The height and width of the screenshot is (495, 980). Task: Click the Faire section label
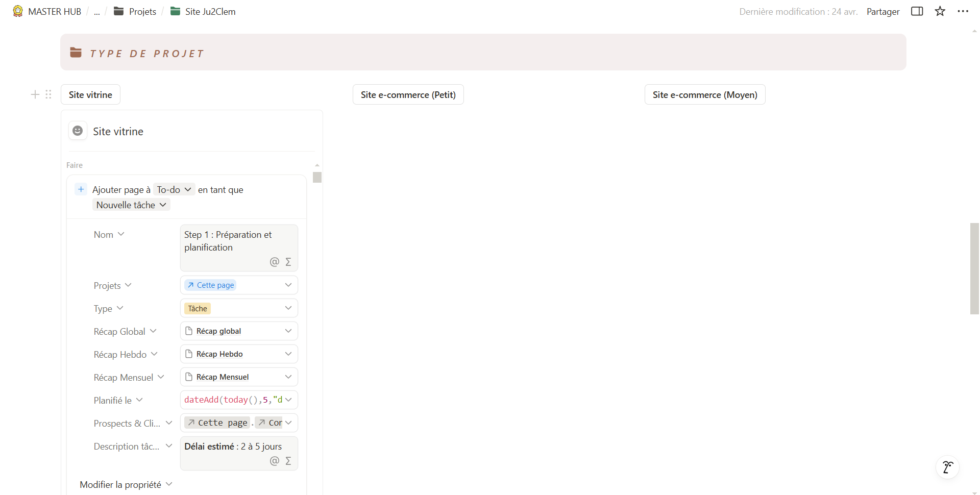(x=75, y=165)
